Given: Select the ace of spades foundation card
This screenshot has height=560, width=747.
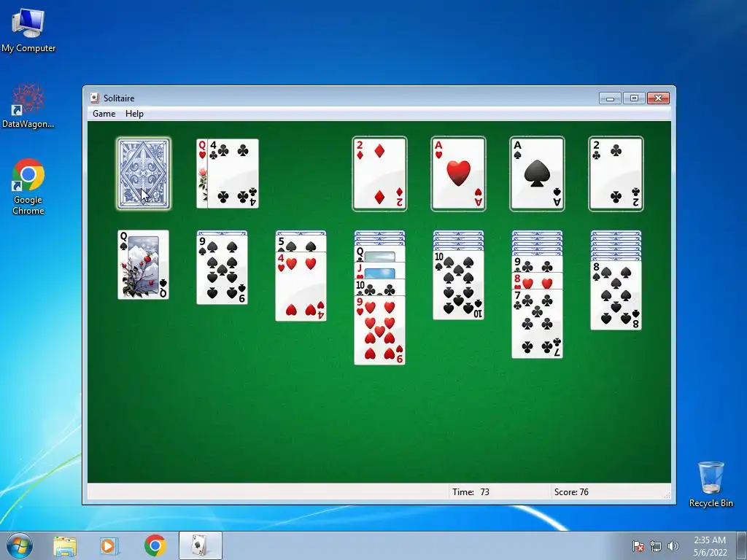Looking at the screenshot, I should [x=537, y=174].
